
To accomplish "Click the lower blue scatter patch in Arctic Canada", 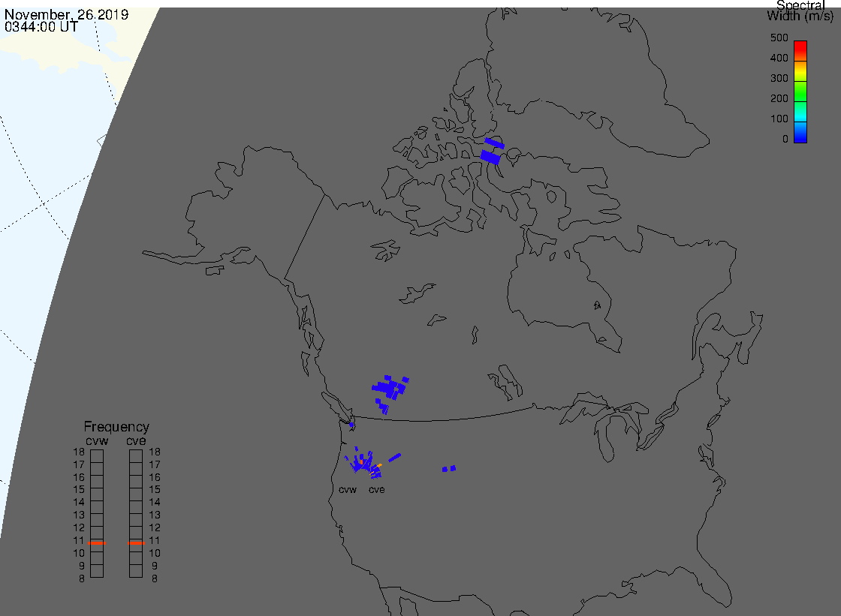I will click(x=490, y=158).
